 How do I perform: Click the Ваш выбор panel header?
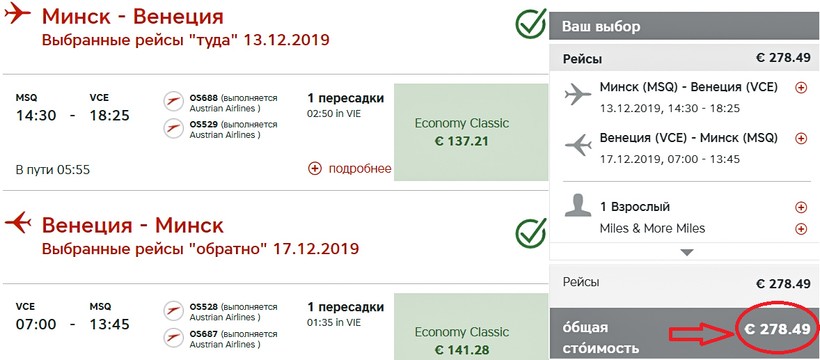click(x=684, y=26)
